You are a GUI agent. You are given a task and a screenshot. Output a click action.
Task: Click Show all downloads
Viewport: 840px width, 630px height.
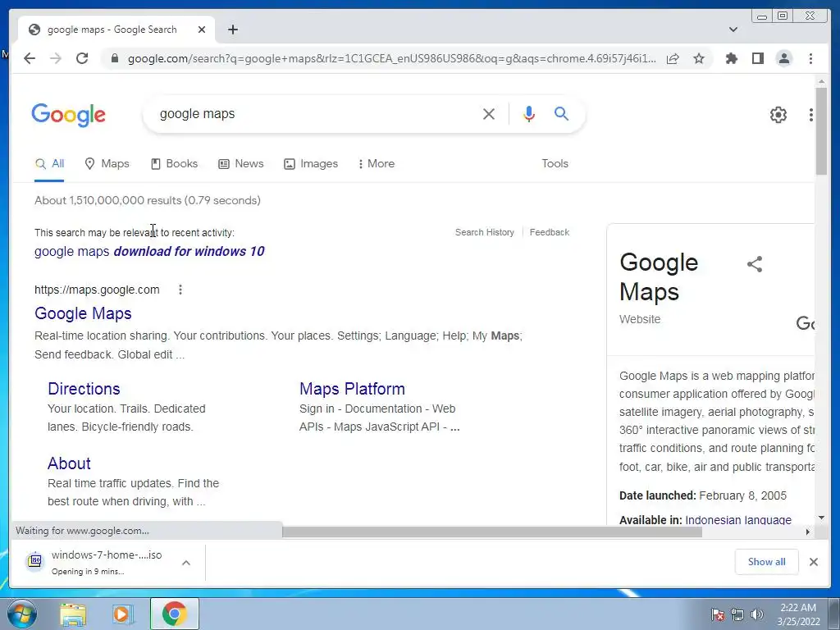[x=766, y=562]
